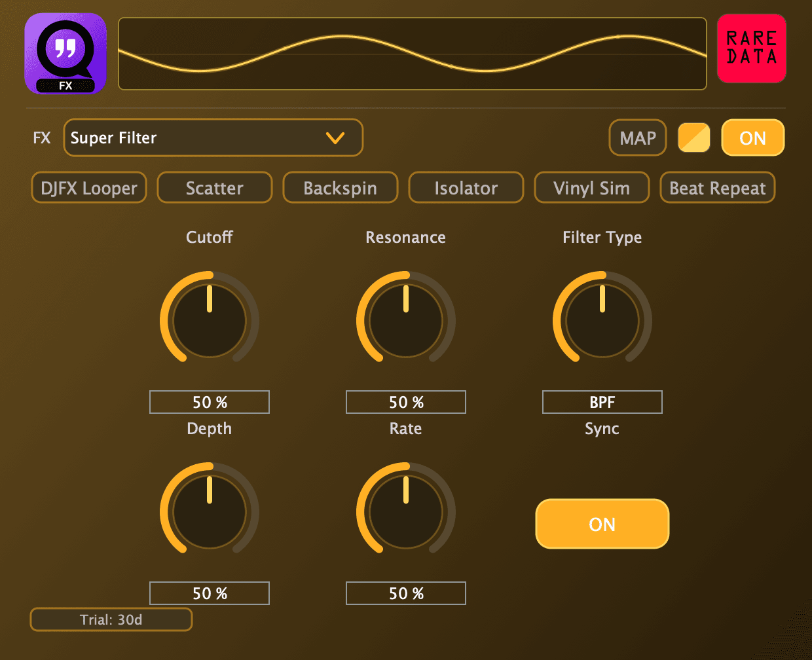The height and width of the screenshot is (660, 812).
Task: Click the Resonance 50 % value field
Action: coord(406,402)
